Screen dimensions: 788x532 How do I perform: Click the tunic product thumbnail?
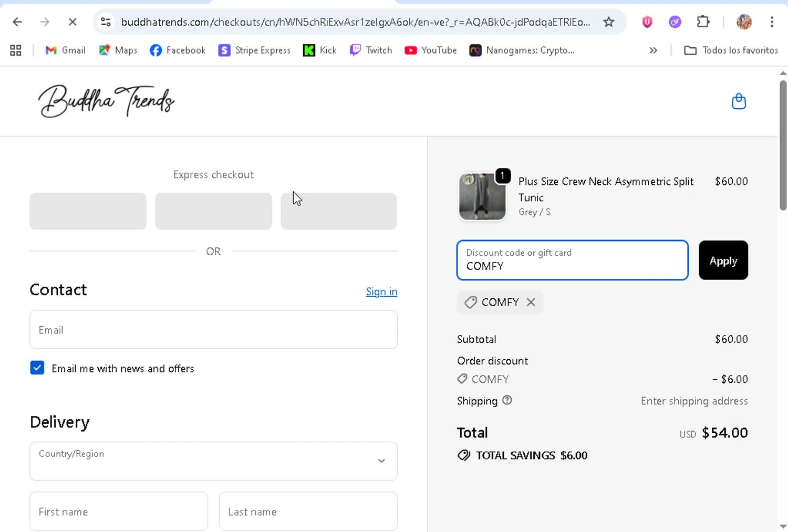point(482,196)
